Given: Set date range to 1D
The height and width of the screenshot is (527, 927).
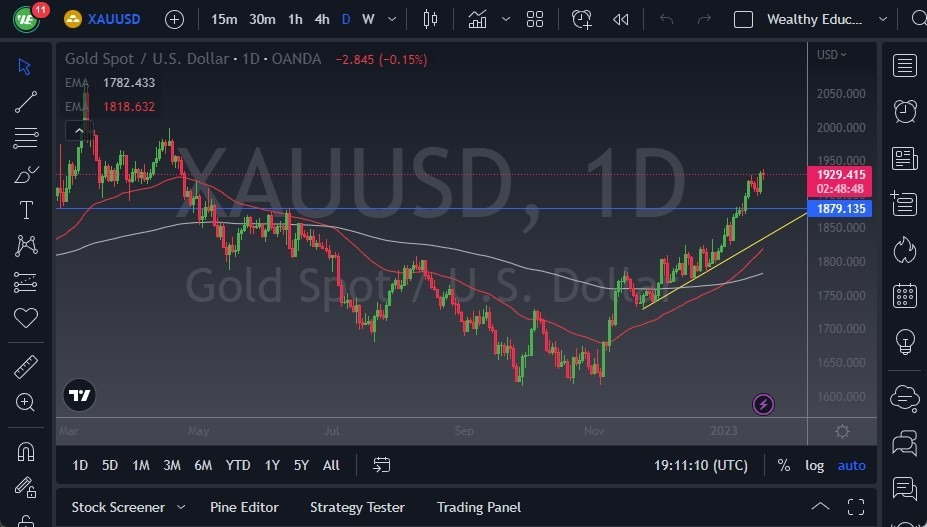Looking at the screenshot, I should [x=80, y=465].
